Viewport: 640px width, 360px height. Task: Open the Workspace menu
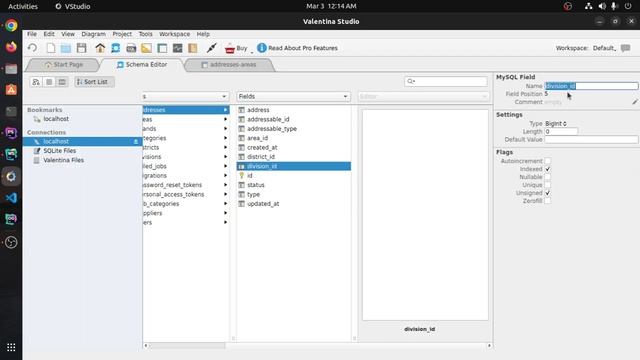(174, 34)
